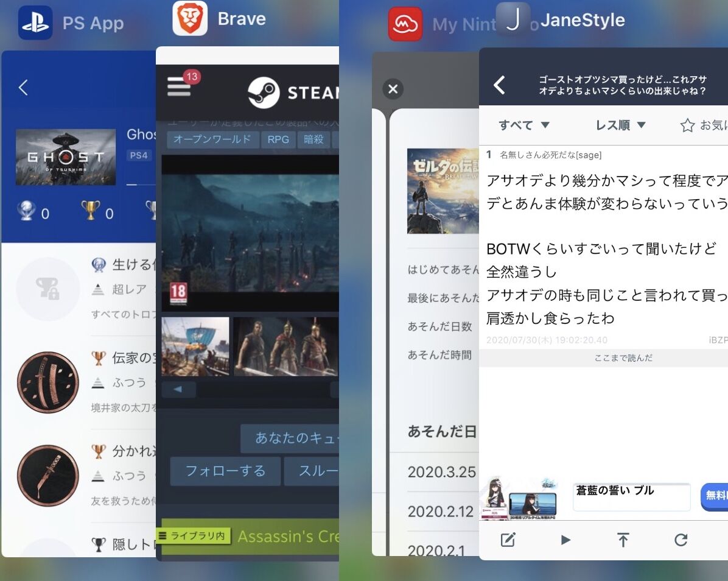
Task: Tap the My Nintendo app icon
Action: [405, 24]
